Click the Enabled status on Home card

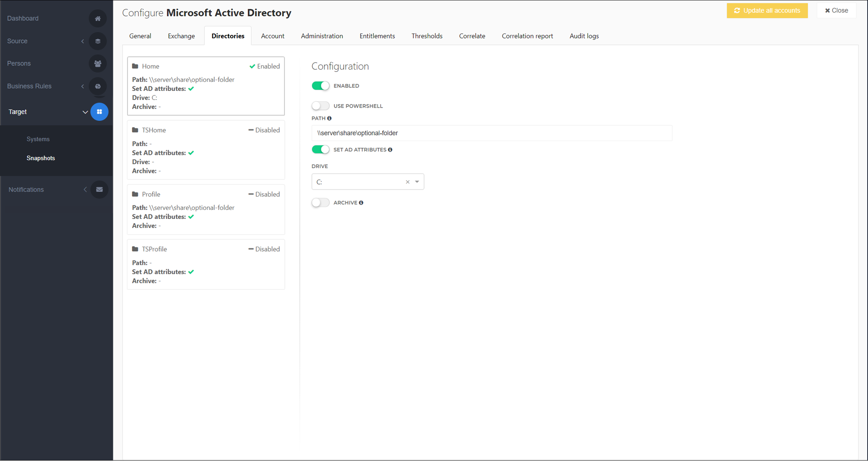(x=264, y=66)
